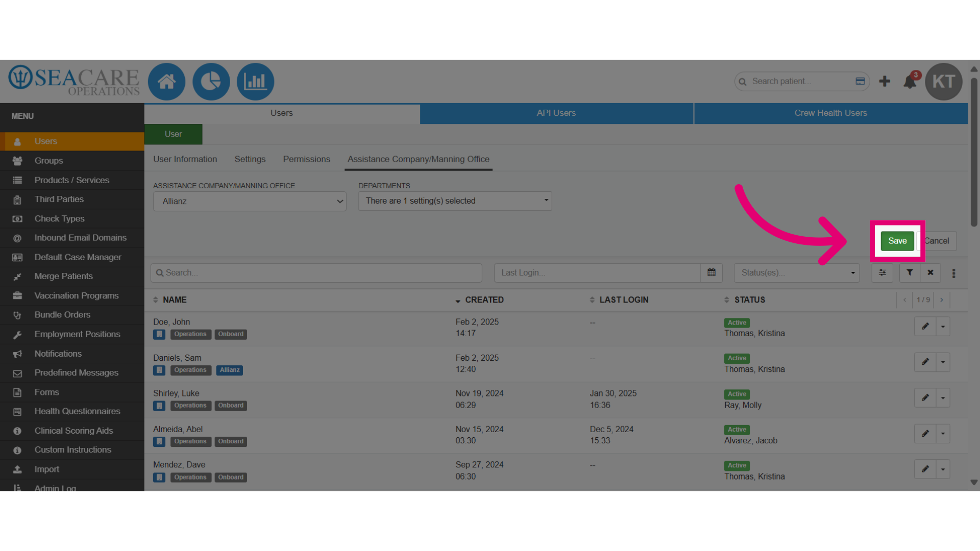Open Check Types in the side menu
The height and width of the screenshot is (551, 980).
72,219
